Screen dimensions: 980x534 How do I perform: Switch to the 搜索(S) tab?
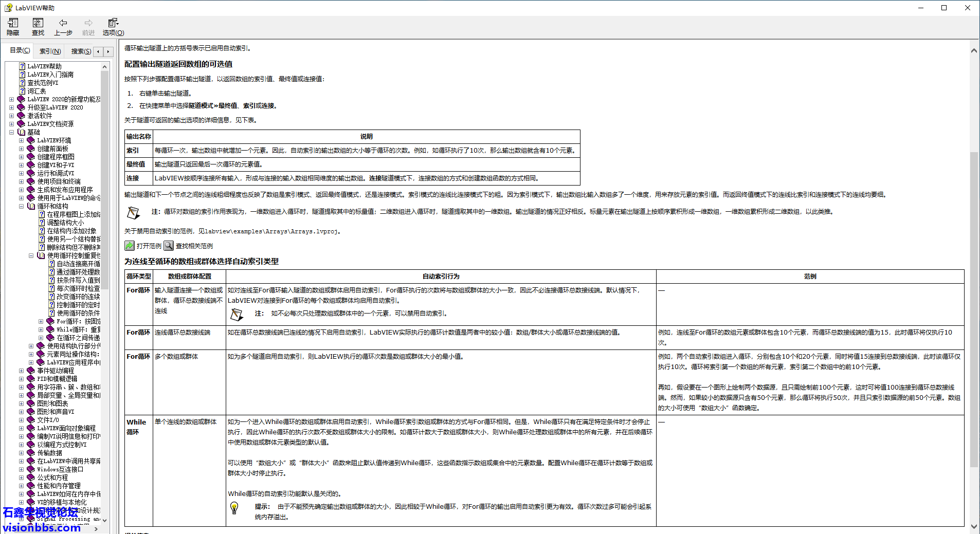(81, 51)
